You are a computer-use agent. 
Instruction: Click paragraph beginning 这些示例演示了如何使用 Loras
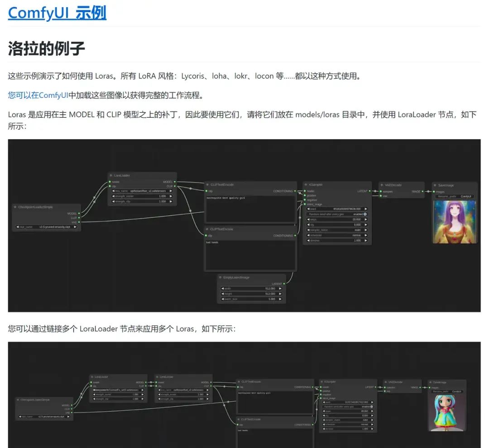[185, 76]
